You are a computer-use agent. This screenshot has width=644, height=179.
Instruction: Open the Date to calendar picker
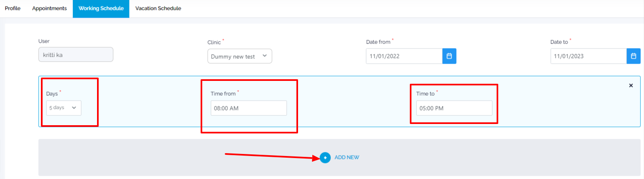(x=633, y=56)
